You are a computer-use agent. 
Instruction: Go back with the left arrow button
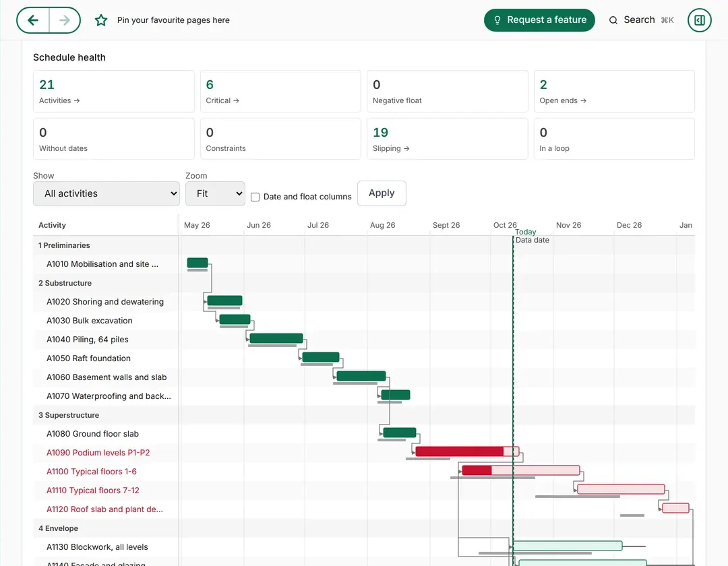tap(33, 20)
